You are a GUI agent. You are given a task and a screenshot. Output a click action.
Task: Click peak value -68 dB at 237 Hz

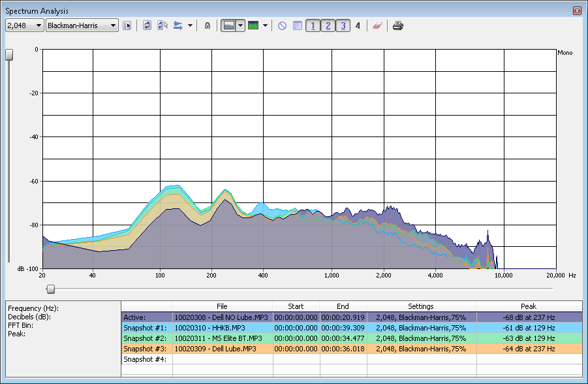pyautogui.click(x=529, y=317)
